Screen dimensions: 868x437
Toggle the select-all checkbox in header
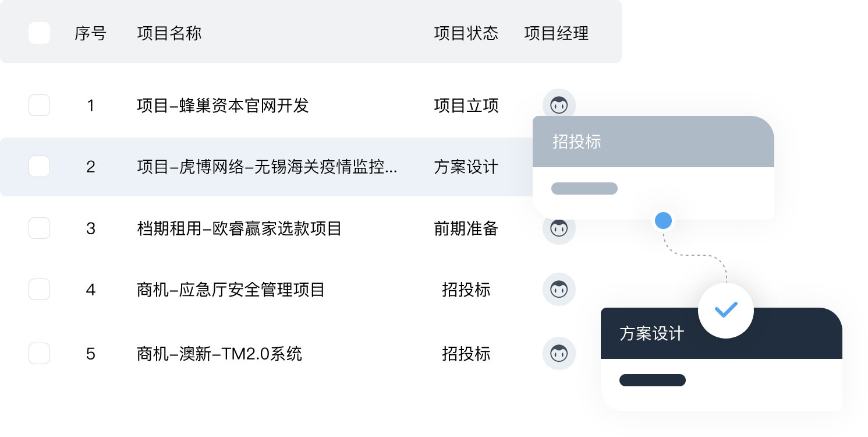[39, 33]
